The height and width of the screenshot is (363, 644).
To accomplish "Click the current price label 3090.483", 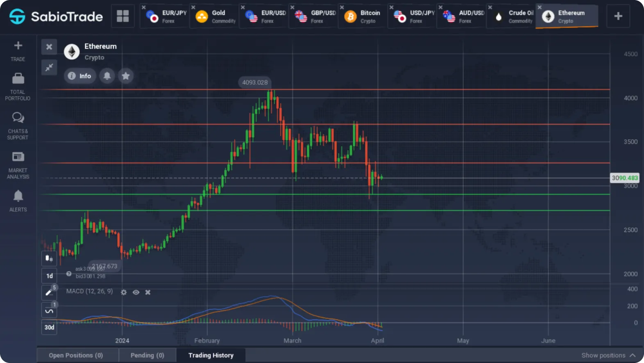I will click(625, 178).
